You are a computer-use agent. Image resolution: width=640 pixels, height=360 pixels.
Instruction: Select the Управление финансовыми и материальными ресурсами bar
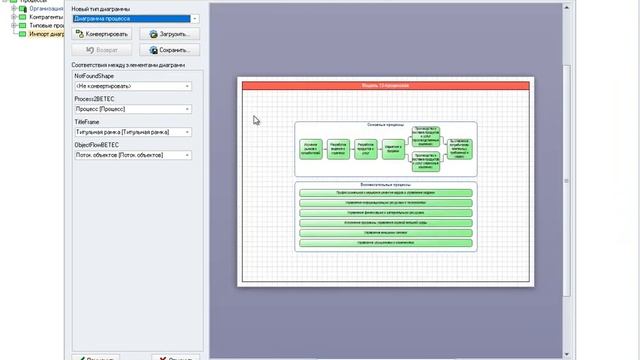point(386,213)
